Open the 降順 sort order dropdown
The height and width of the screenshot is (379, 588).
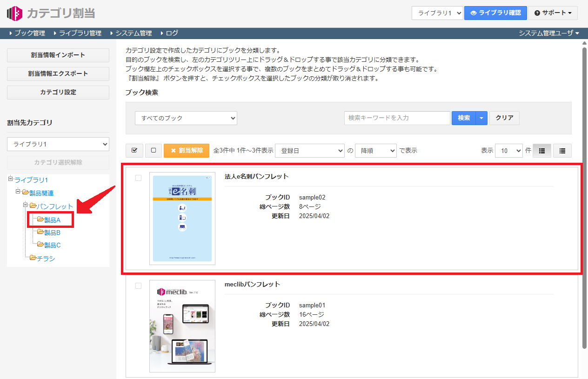(375, 151)
